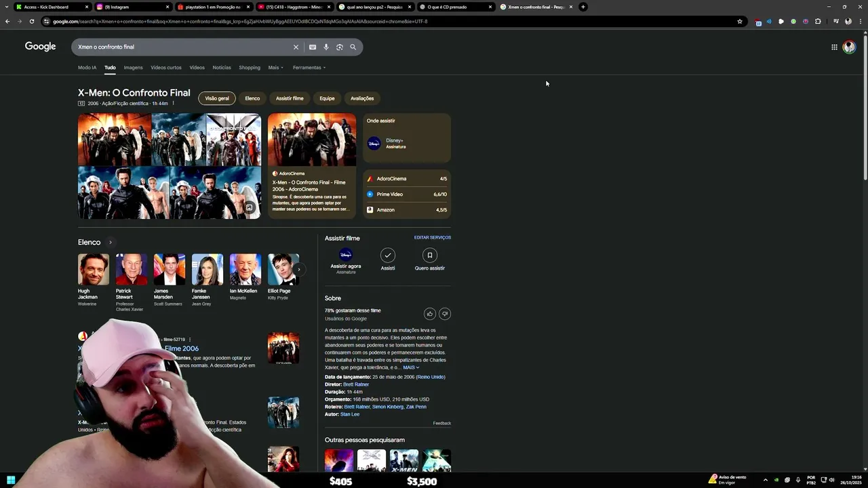Image resolution: width=868 pixels, height=488 pixels.
Task: Switch to Imagens results tab
Action: [x=133, y=68]
